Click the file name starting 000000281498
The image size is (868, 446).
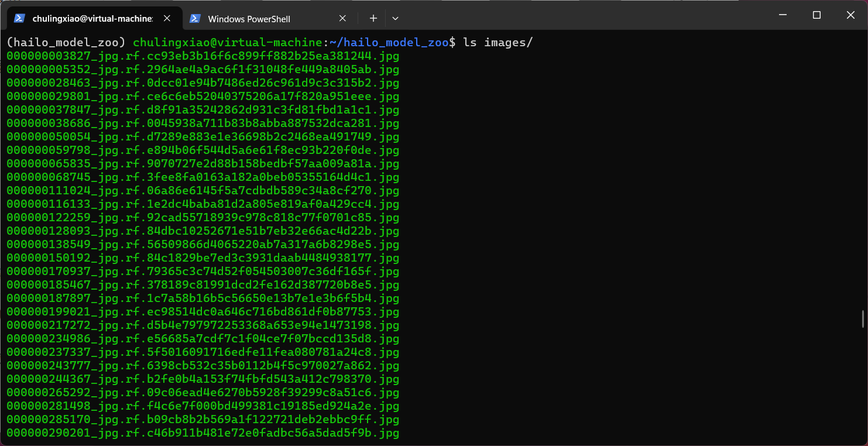(x=203, y=406)
